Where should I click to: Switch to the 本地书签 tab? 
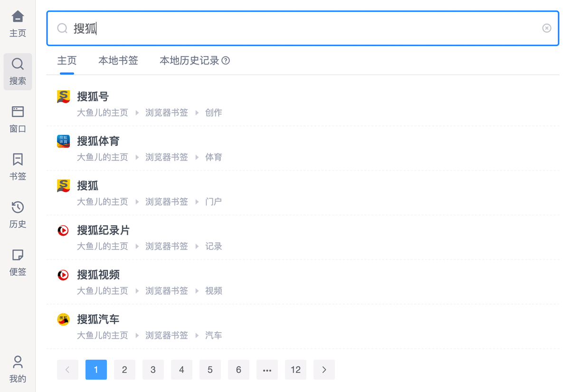point(118,61)
